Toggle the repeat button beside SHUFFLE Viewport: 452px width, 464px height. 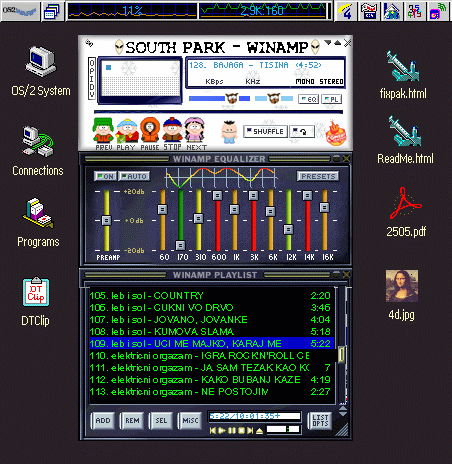pos(302,132)
